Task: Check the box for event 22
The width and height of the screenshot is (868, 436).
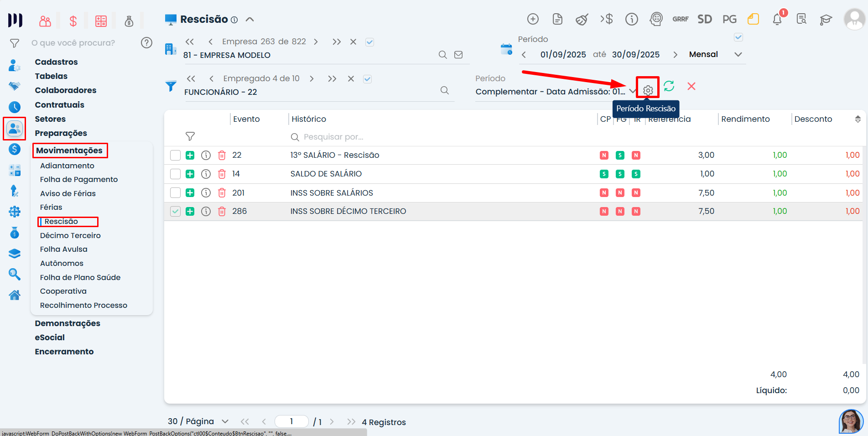Action: coord(175,155)
